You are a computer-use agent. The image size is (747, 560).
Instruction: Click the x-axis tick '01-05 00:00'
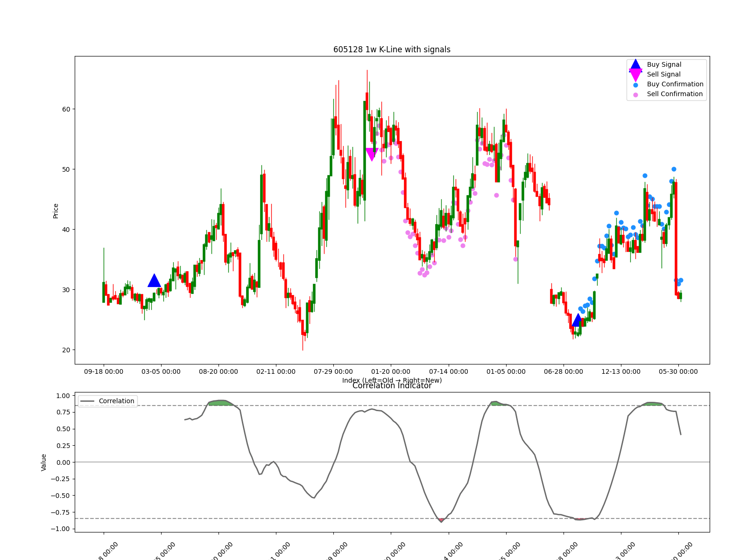(506, 371)
